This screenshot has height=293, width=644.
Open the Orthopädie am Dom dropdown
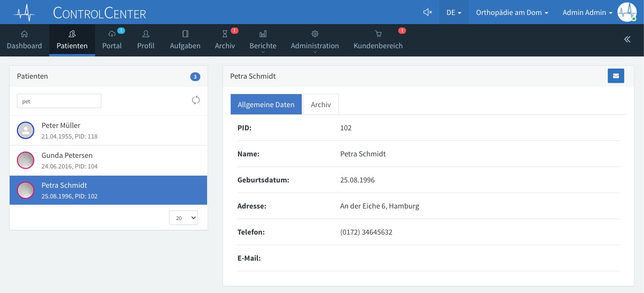tap(512, 13)
